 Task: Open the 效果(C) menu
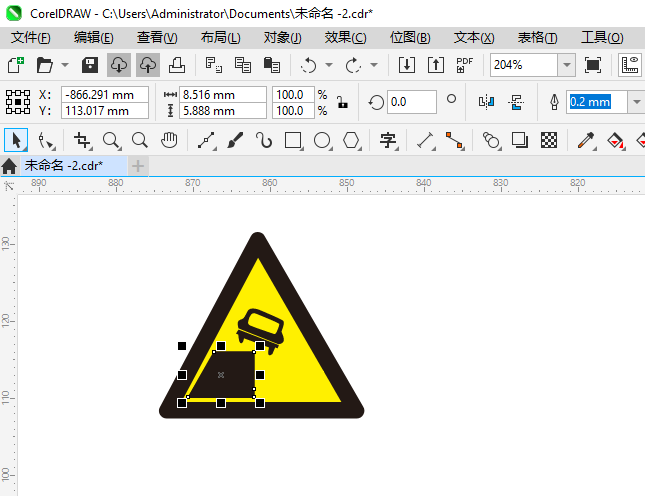pos(346,38)
